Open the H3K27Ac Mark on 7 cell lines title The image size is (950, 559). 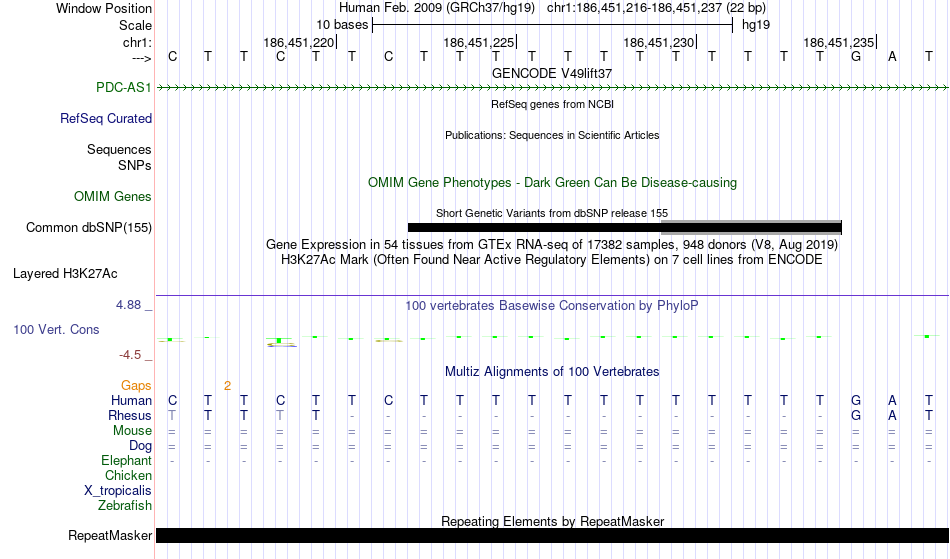(552, 260)
